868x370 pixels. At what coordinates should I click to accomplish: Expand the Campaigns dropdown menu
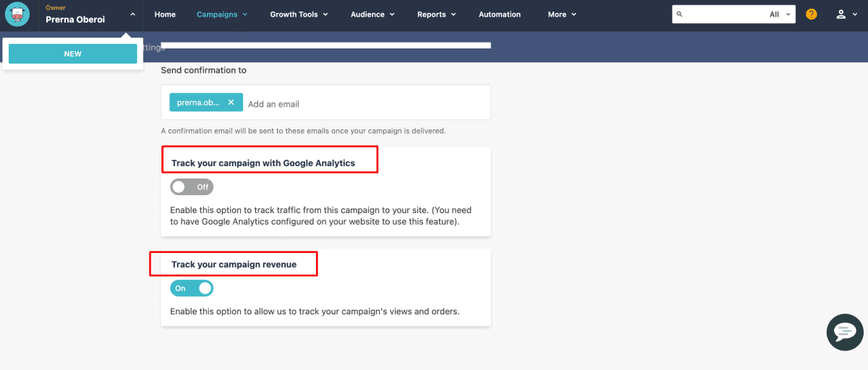pos(221,14)
